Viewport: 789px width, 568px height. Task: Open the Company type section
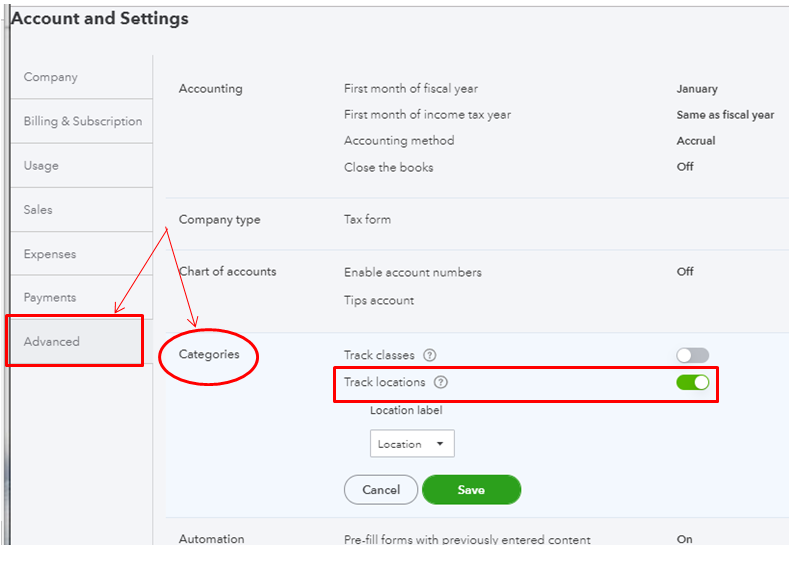point(219,219)
